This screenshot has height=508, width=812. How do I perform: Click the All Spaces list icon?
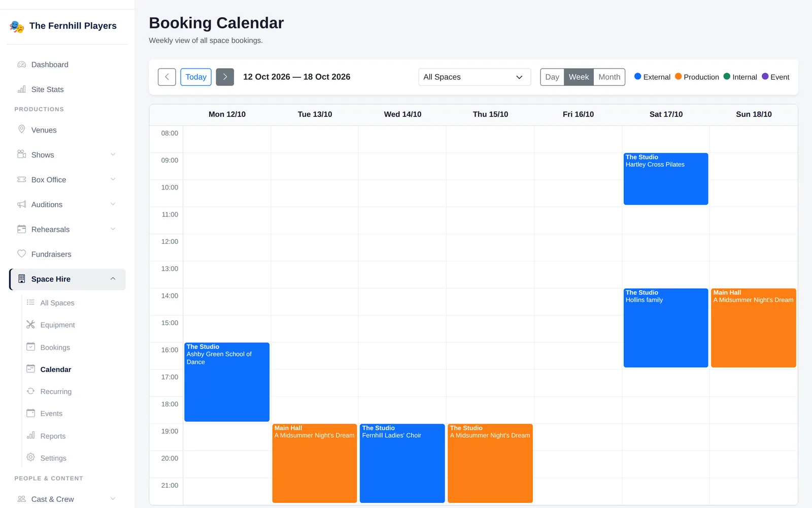(x=30, y=302)
